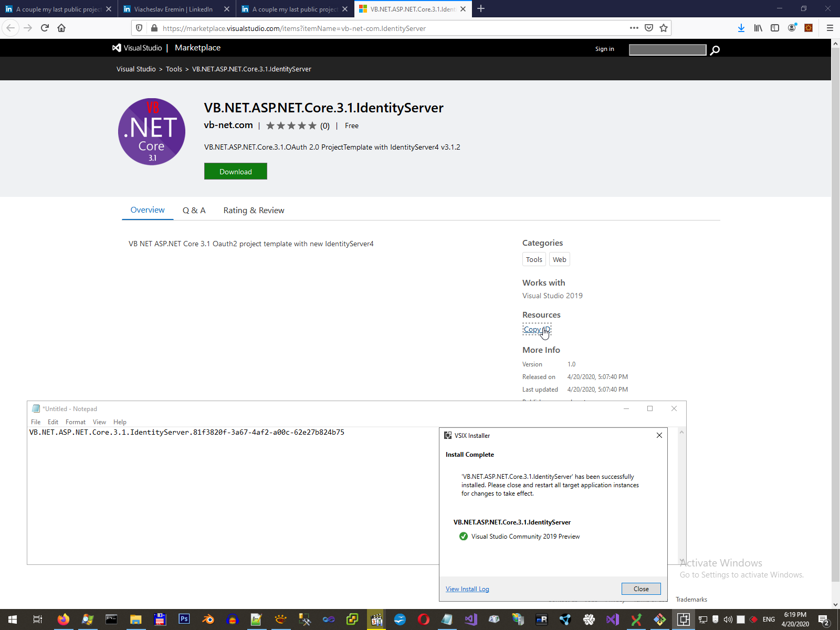Open Notepad File menu
Viewport: 840px width, 630px height.
(x=36, y=422)
